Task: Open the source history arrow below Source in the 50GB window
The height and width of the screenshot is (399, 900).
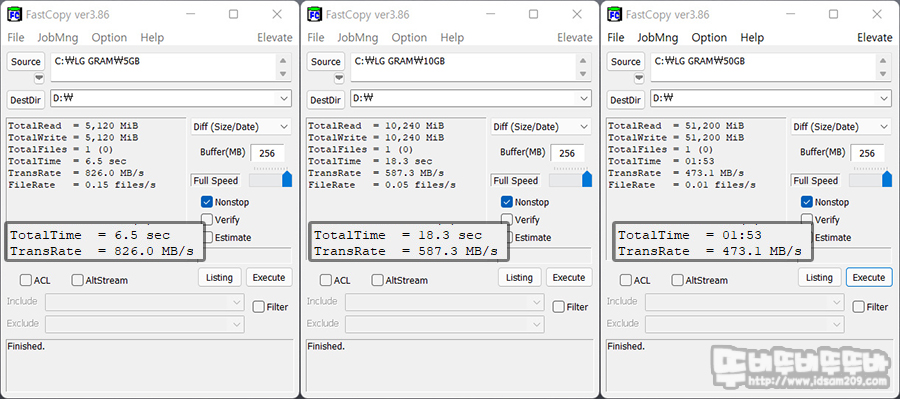Action: [639, 78]
